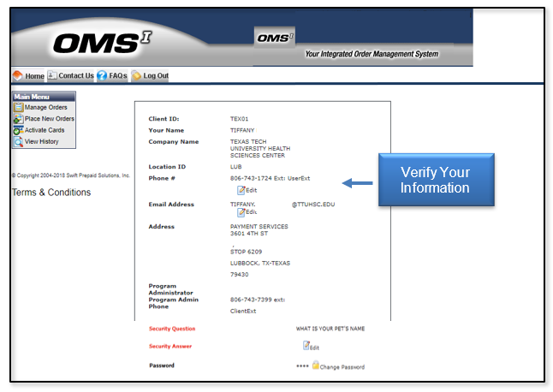
Task: Click the lock icon next to Change Password
Action: coord(316,365)
